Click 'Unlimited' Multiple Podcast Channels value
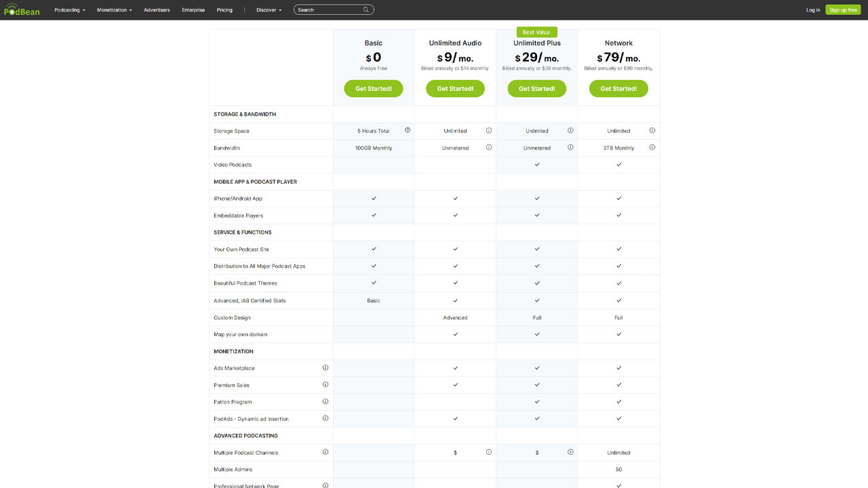The height and width of the screenshot is (488, 868). click(x=618, y=453)
